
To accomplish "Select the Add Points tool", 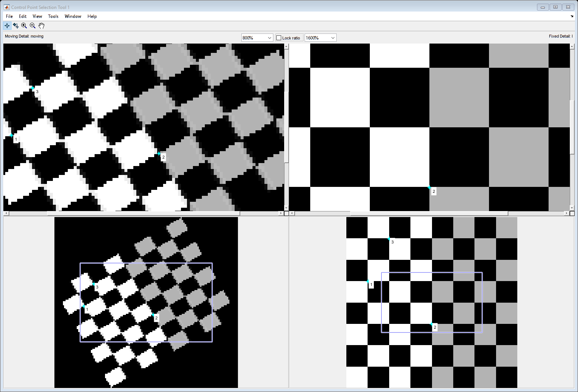I will tap(7, 26).
